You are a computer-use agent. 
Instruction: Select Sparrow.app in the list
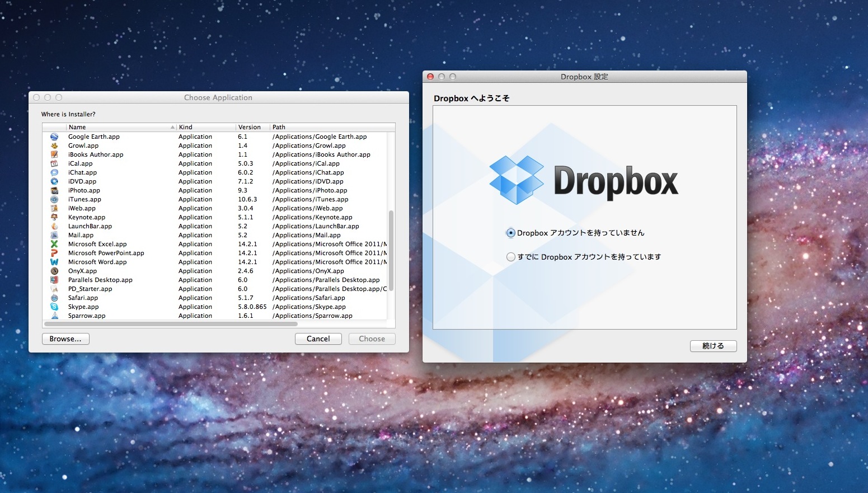pyautogui.click(x=87, y=316)
